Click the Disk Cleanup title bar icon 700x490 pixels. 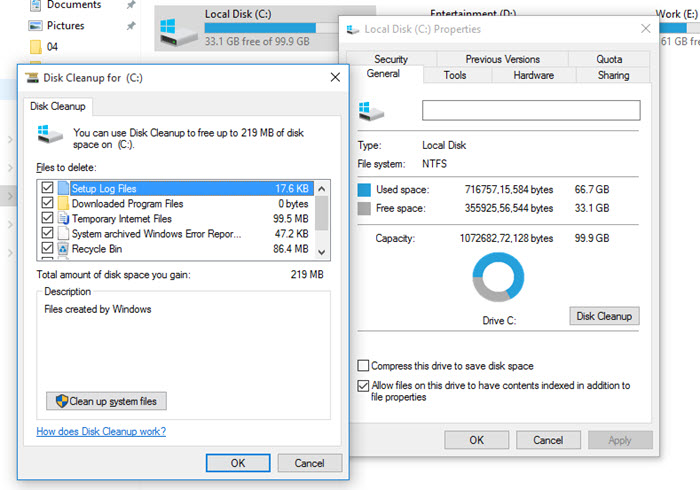click(x=32, y=78)
